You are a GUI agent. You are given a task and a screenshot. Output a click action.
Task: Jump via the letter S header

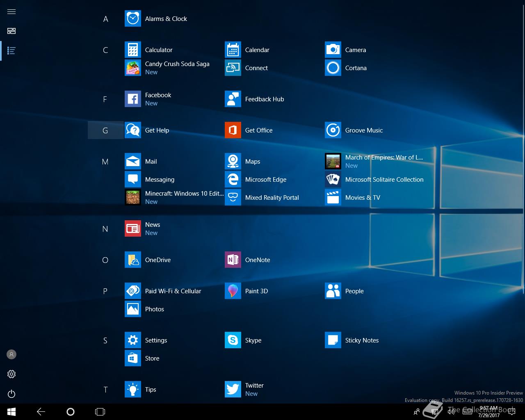105,340
